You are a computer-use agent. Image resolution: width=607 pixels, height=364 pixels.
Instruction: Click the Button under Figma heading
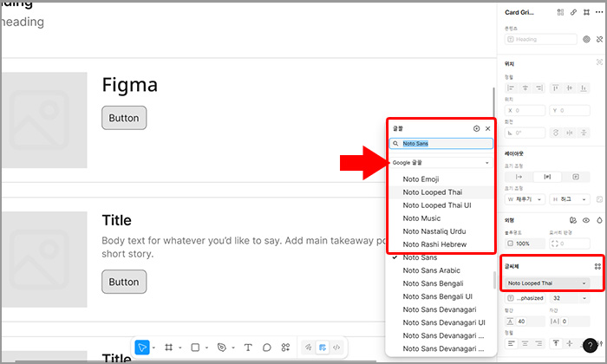click(x=124, y=118)
